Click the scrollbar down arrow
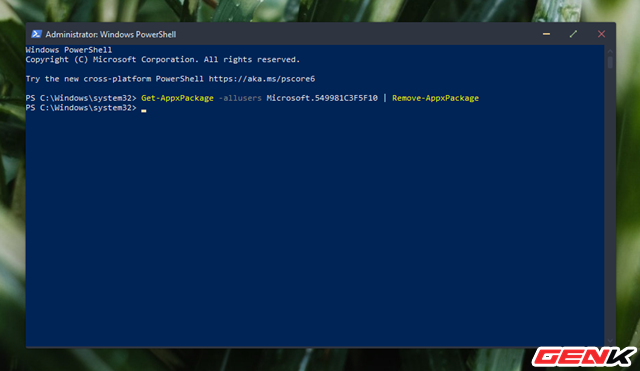This screenshot has height=371, width=640. point(610,341)
